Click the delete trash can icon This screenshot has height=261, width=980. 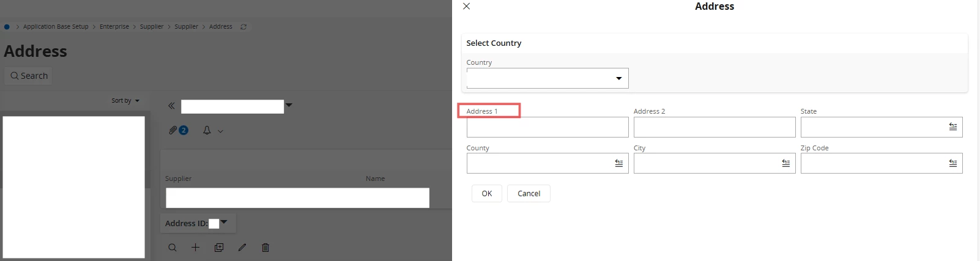pos(265,248)
